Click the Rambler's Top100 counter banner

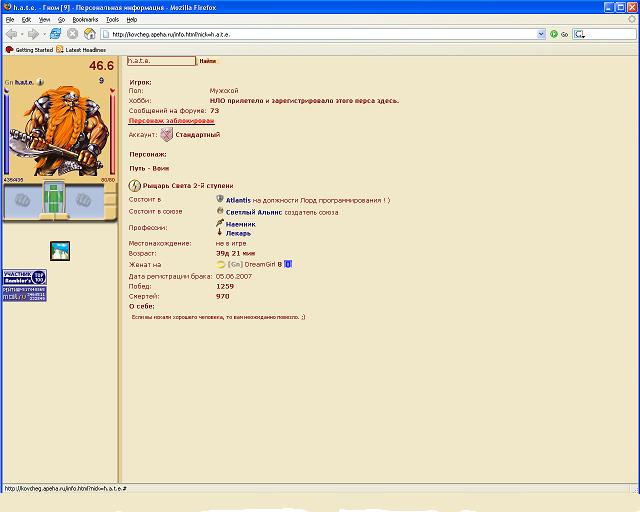[x=25, y=277]
